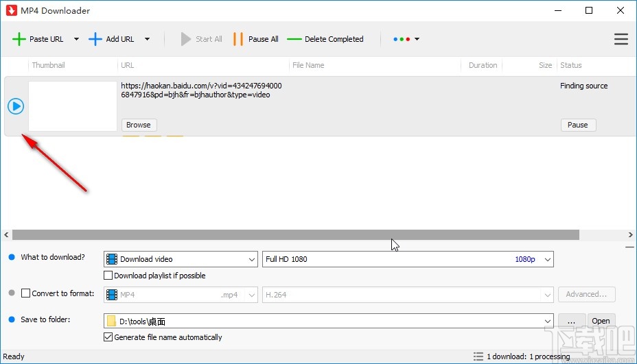Click the Pause All label

[x=264, y=39]
